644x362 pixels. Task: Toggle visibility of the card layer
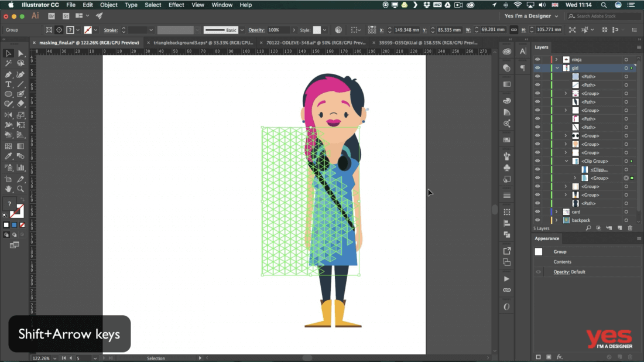click(537, 212)
